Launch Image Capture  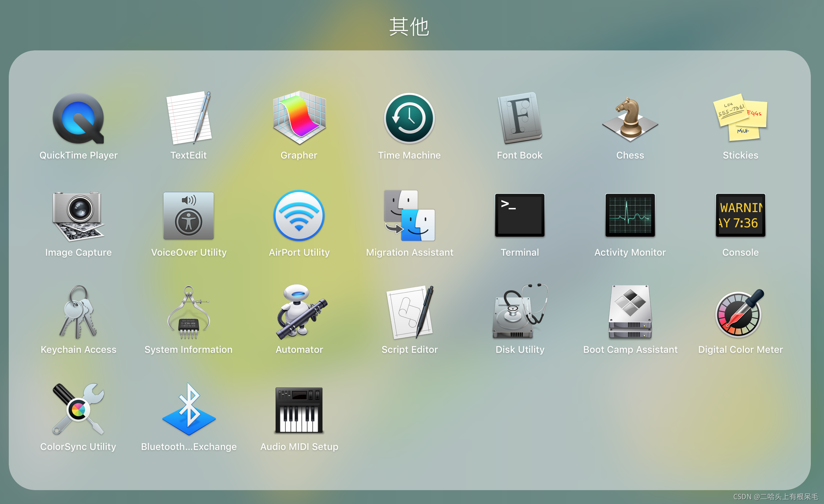[x=78, y=216]
